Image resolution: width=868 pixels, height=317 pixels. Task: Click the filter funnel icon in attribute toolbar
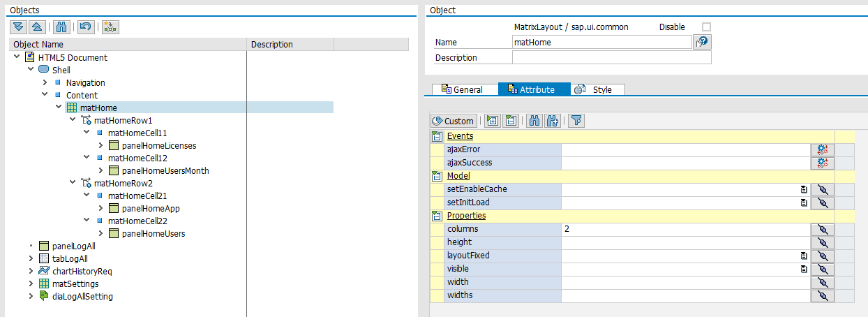[x=576, y=121]
